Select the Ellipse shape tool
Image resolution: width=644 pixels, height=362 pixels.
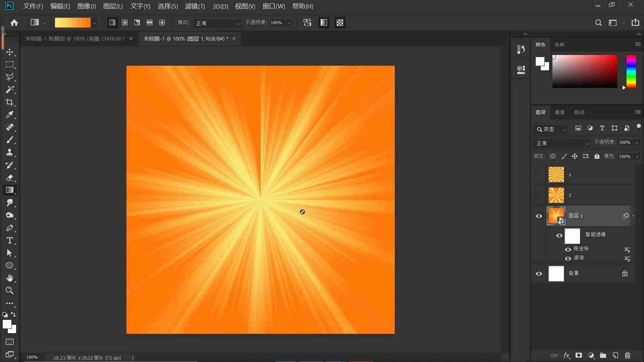click(10, 265)
